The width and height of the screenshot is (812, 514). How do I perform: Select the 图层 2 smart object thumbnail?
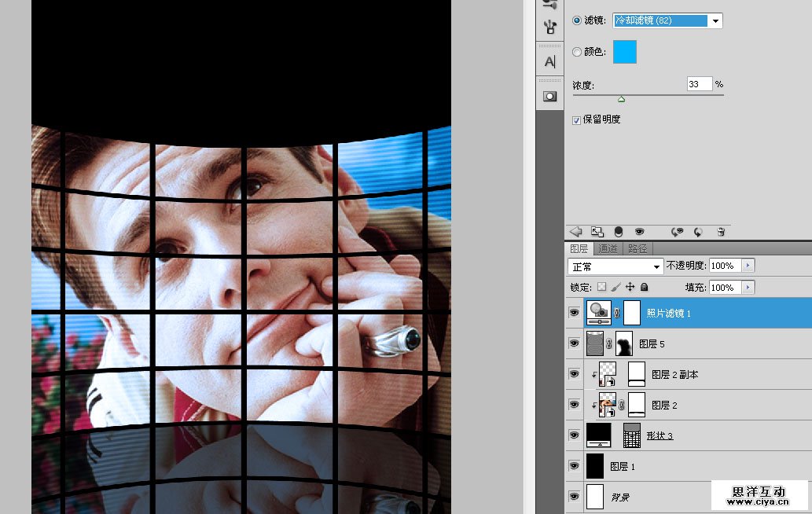(608, 404)
